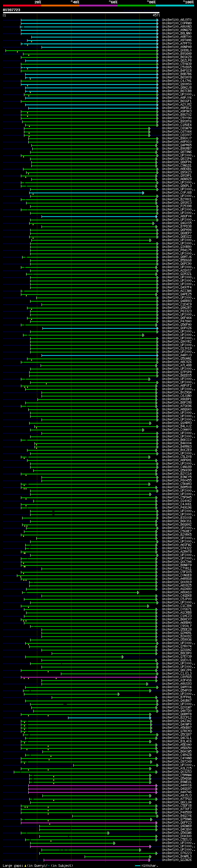The height and width of the screenshot is (868, 197).
Task: Click hit UniRef100_A4RYJ3
Action: click(177, 355)
